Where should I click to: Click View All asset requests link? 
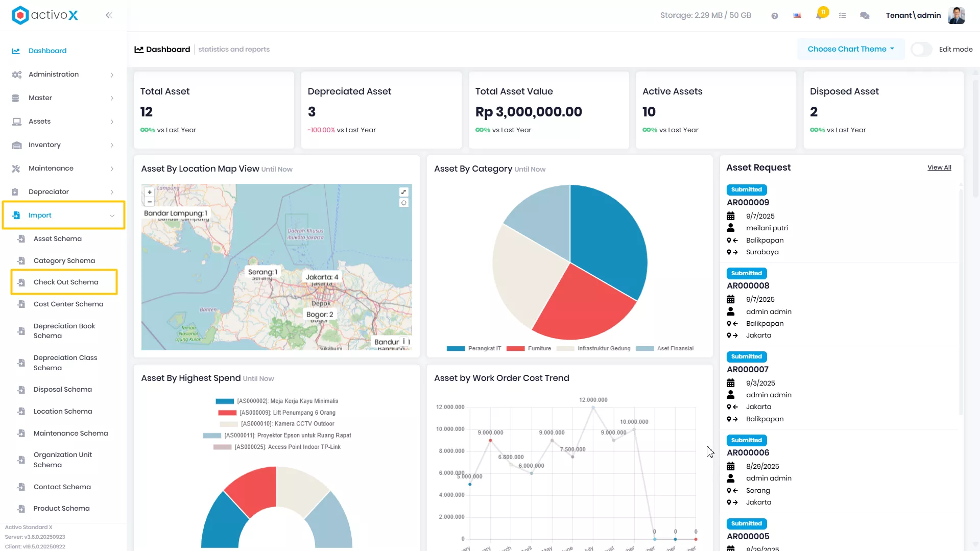pos(939,167)
